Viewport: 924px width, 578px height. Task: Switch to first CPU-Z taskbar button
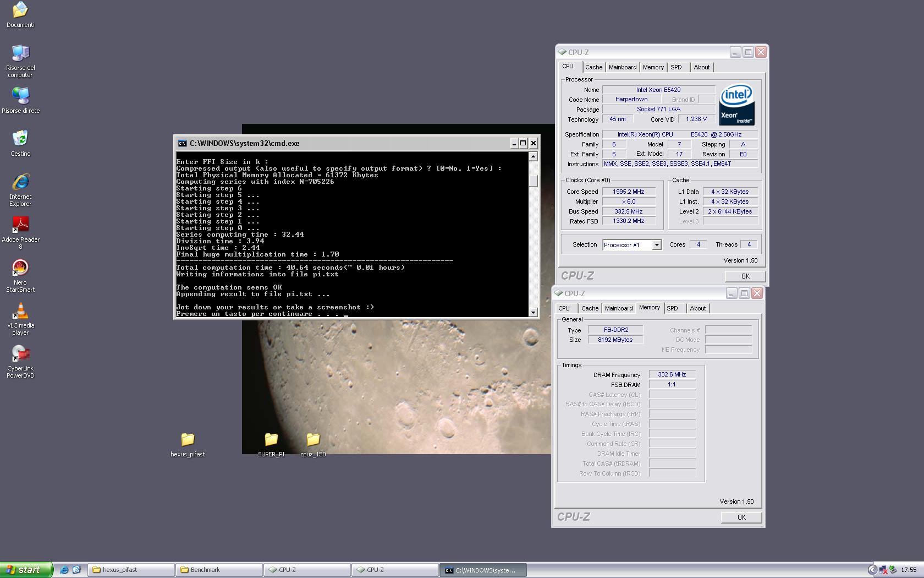click(307, 570)
